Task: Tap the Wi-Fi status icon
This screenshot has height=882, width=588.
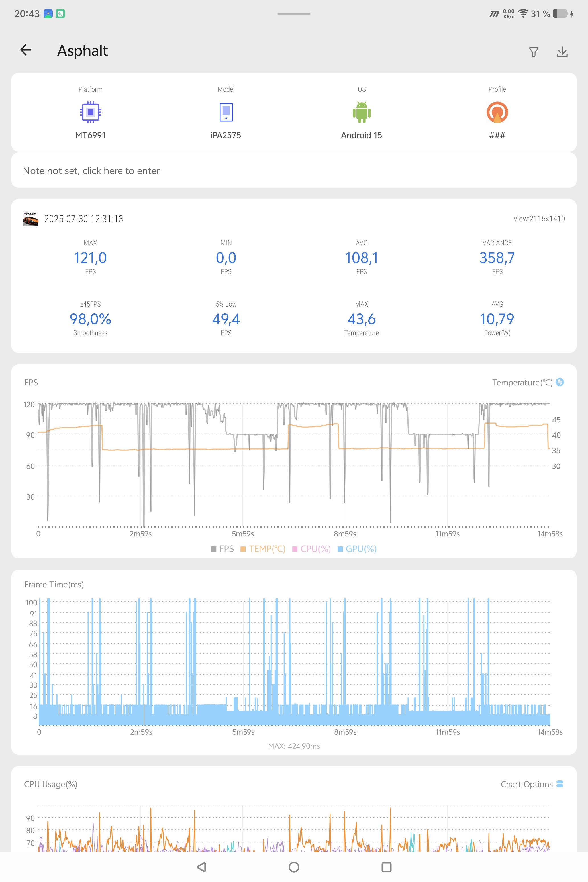Action: coord(523,14)
